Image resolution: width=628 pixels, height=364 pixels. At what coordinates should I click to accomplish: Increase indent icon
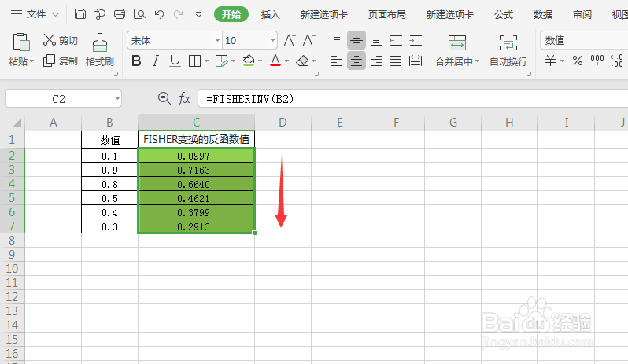(416, 40)
